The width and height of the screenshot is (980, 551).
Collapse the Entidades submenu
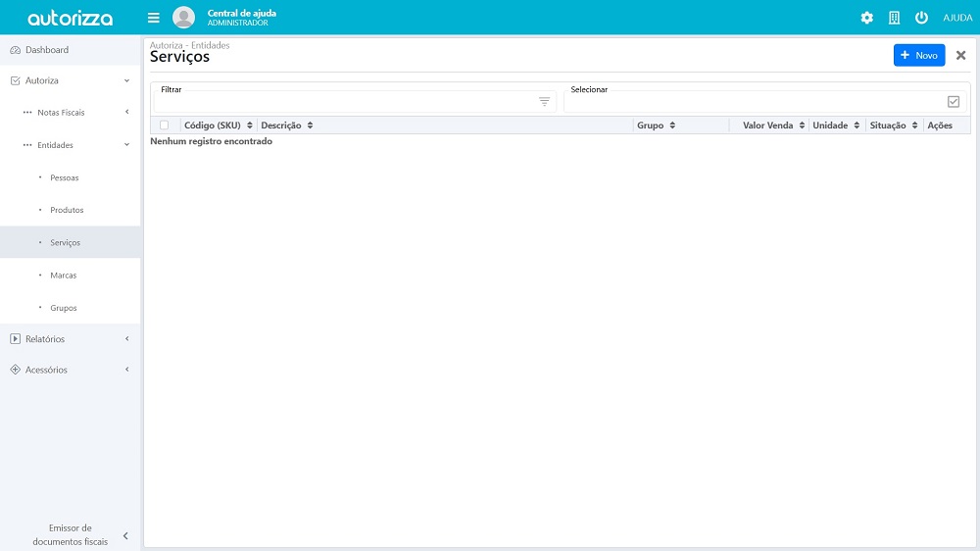click(126, 145)
